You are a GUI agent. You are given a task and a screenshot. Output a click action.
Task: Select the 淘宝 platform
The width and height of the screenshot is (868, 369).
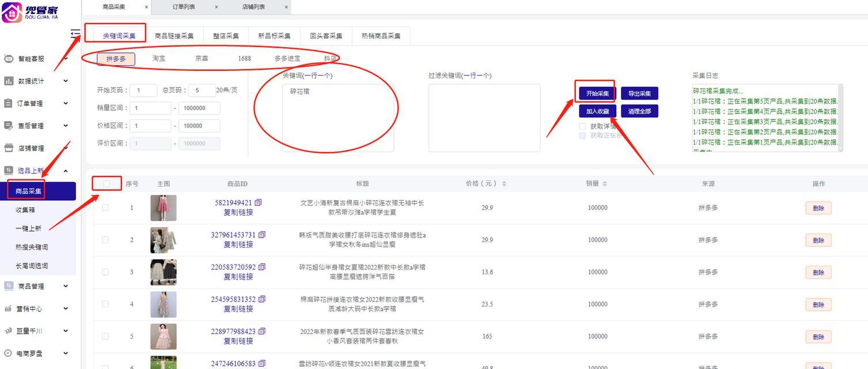159,59
